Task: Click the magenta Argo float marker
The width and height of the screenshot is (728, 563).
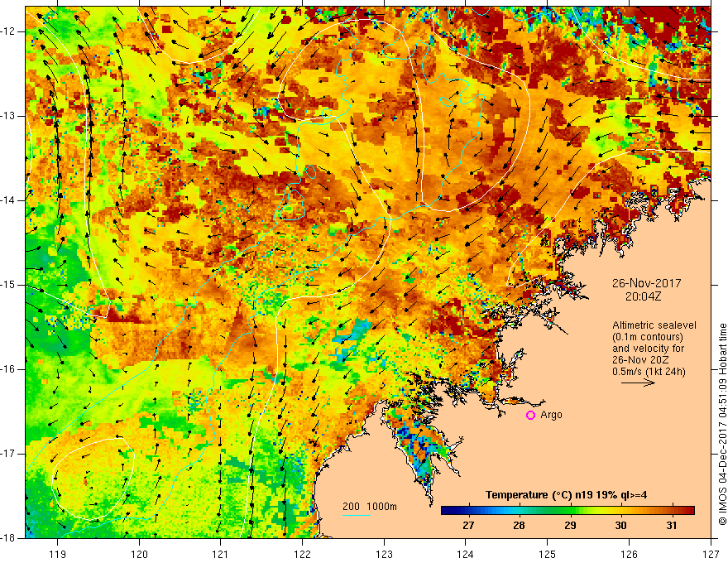Action: point(530,416)
